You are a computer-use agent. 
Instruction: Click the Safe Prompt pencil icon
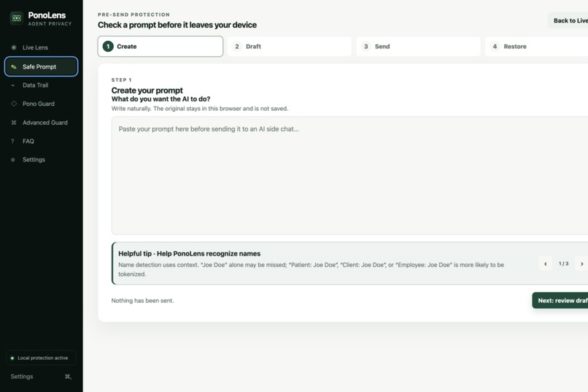[14, 66]
